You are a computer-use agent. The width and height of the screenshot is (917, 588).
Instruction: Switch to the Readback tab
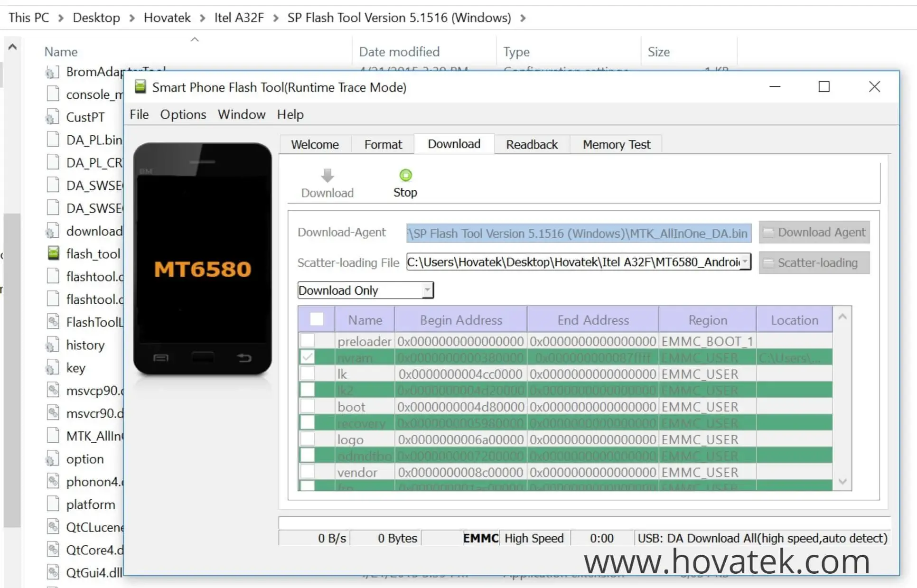[532, 144]
